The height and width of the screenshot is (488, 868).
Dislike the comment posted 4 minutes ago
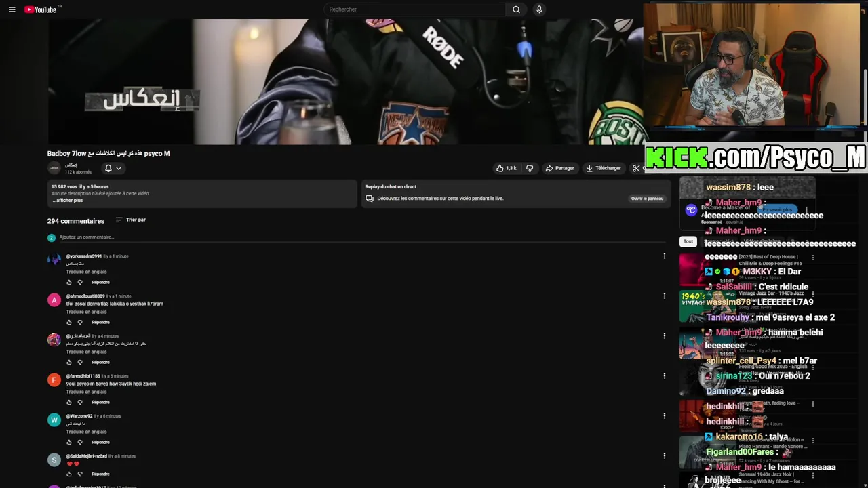pos(80,362)
